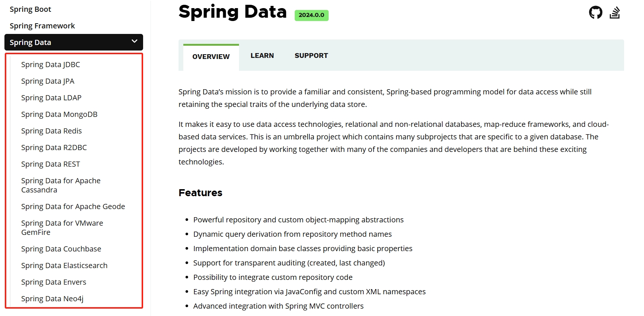Screen dimensions: 644x316
Task: Expand the Spring Framework sidebar entry
Action: click(x=42, y=25)
